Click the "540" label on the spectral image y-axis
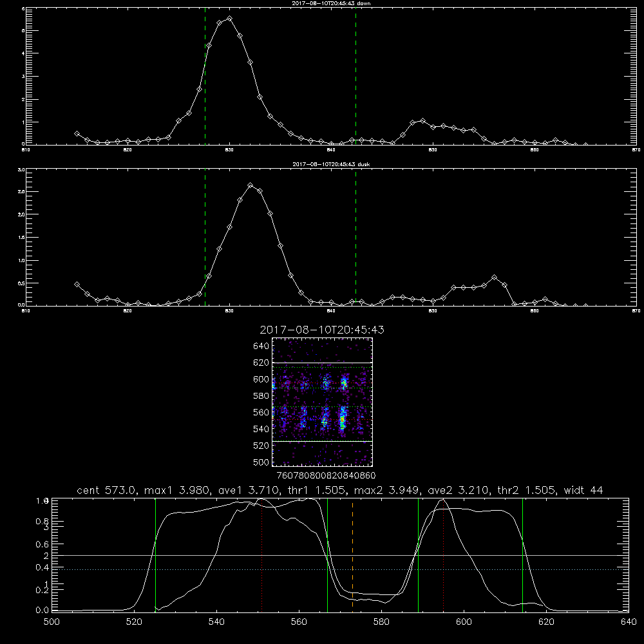This screenshot has height=644, width=644. coord(261,429)
